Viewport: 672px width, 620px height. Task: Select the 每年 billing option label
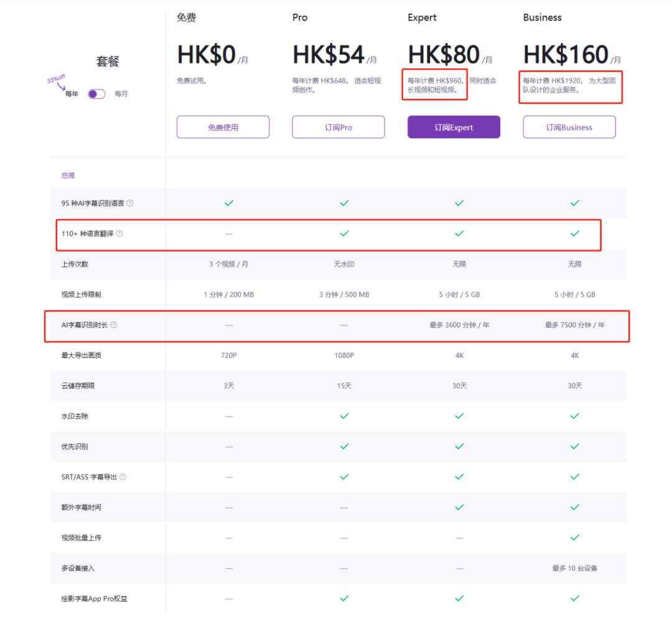coord(72,94)
